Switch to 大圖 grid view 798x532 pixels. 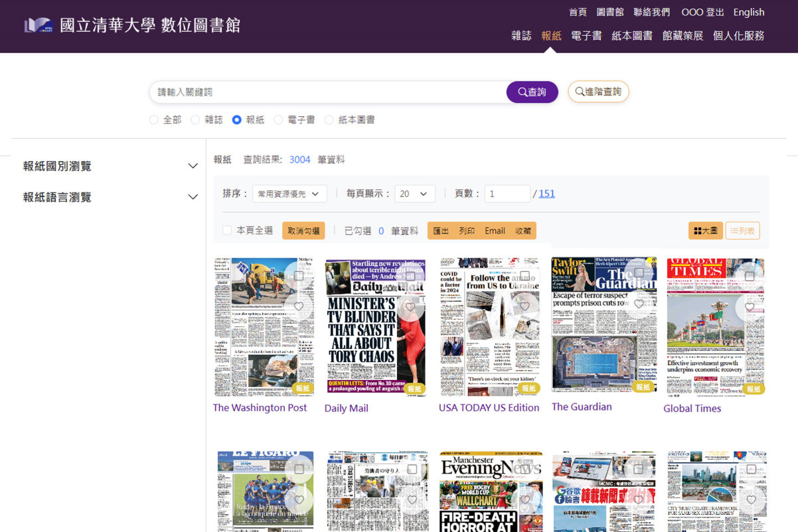[705, 231]
